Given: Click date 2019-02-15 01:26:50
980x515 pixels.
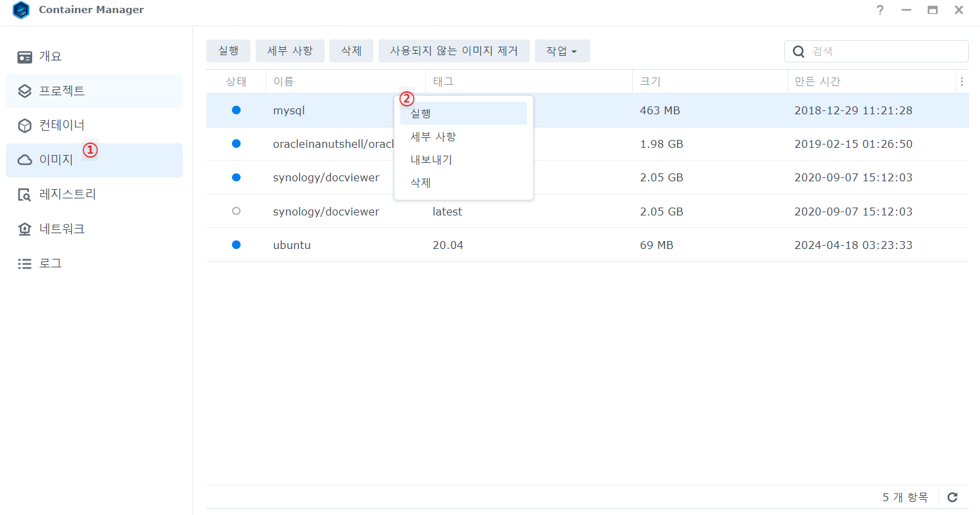Looking at the screenshot, I should 853,144.
